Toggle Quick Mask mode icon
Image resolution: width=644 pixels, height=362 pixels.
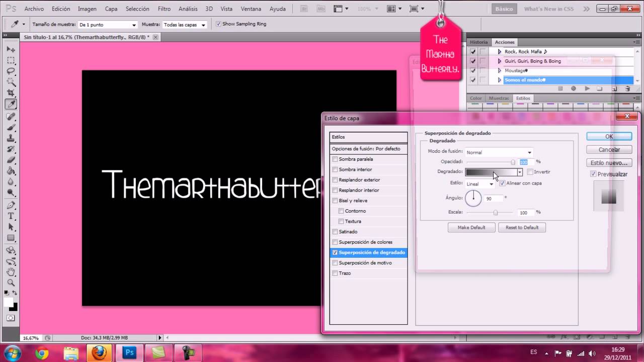11,318
